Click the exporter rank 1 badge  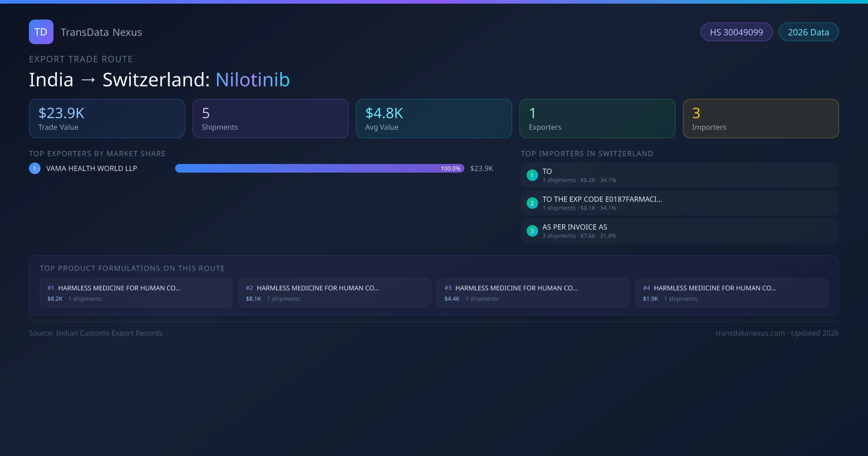coord(35,168)
